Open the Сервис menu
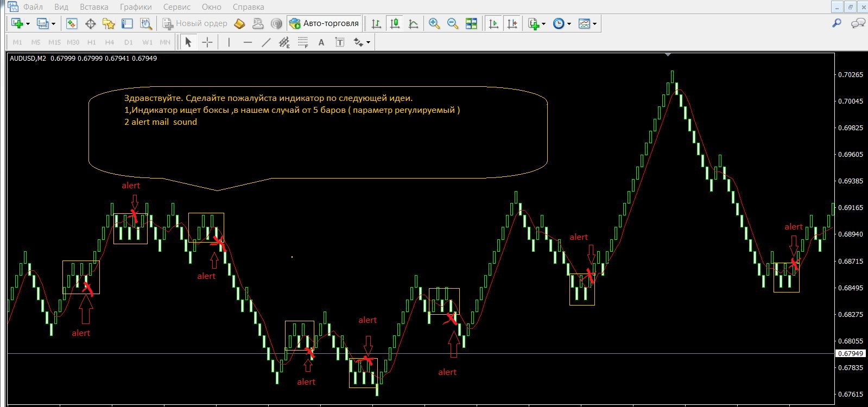 click(176, 7)
